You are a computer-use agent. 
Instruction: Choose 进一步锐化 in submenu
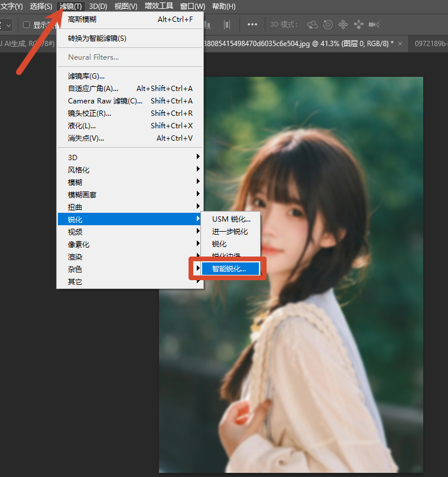click(x=231, y=232)
